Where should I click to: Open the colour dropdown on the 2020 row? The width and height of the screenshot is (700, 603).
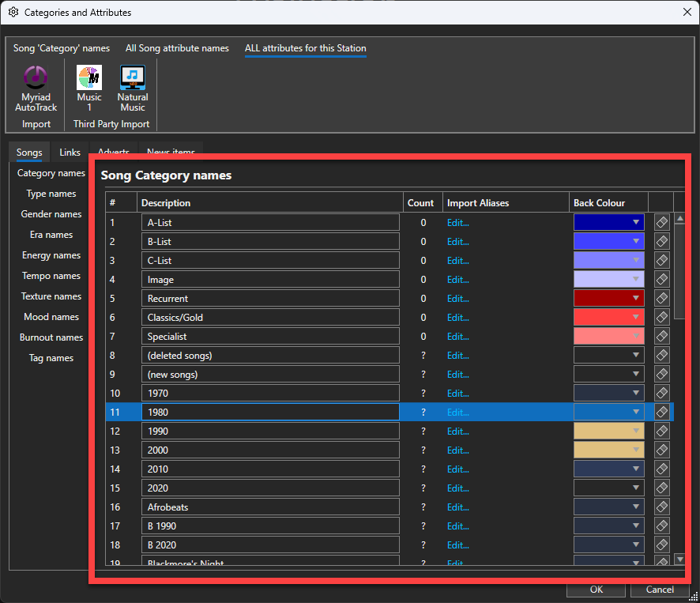[635, 488]
